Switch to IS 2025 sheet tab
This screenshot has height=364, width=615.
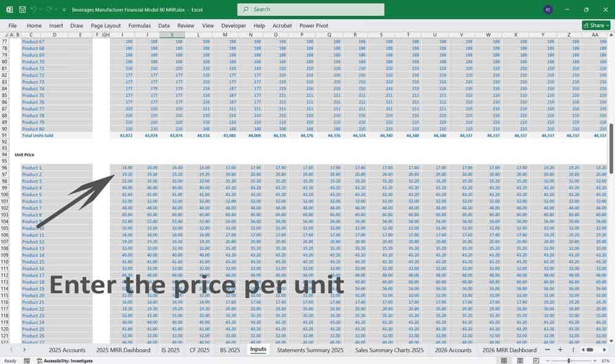pos(169,350)
